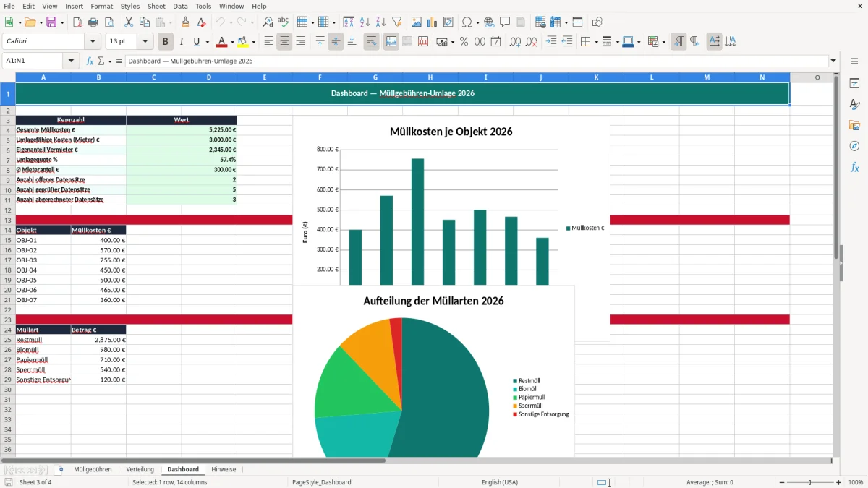This screenshot has height=488, width=868.
Task: Switch to the Hinweise sheet tab
Action: tap(224, 469)
